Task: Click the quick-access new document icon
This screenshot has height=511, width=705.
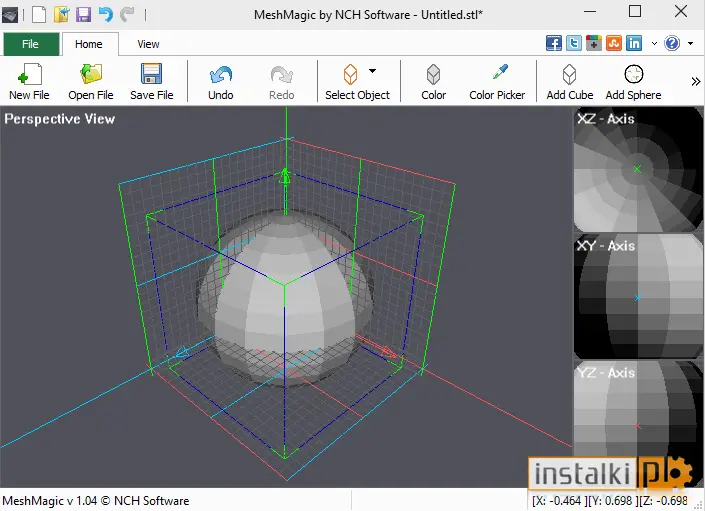Action: [39, 14]
